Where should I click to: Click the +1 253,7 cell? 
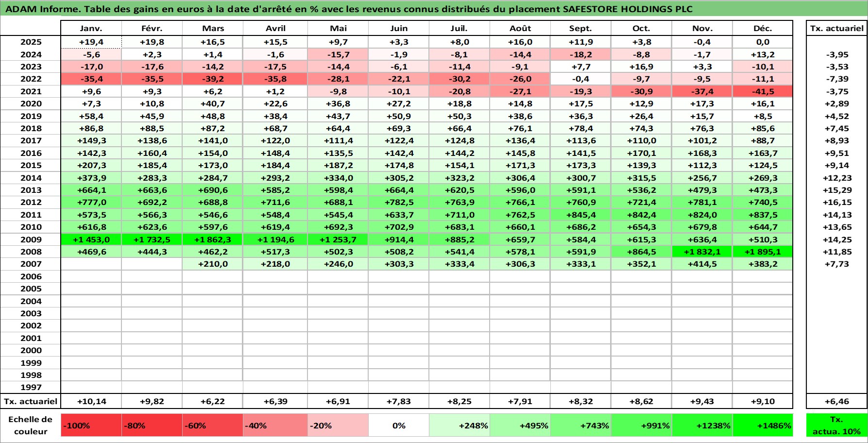pos(338,239)
